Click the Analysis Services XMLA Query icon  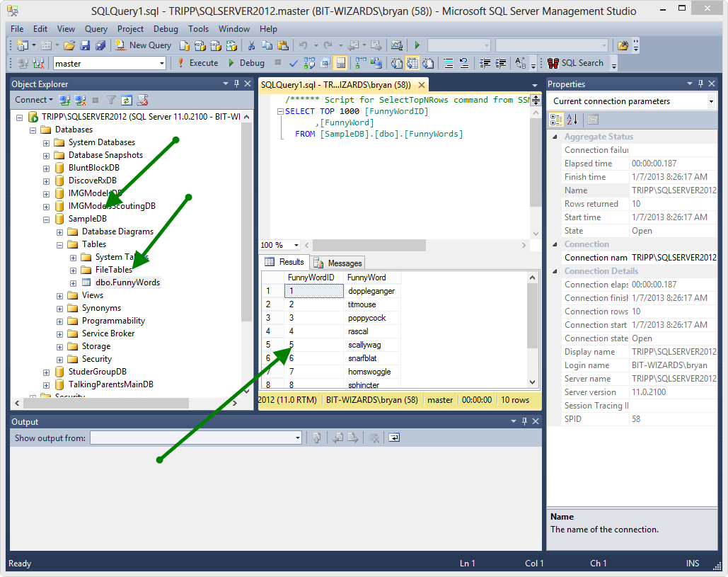tap(231, 45)
